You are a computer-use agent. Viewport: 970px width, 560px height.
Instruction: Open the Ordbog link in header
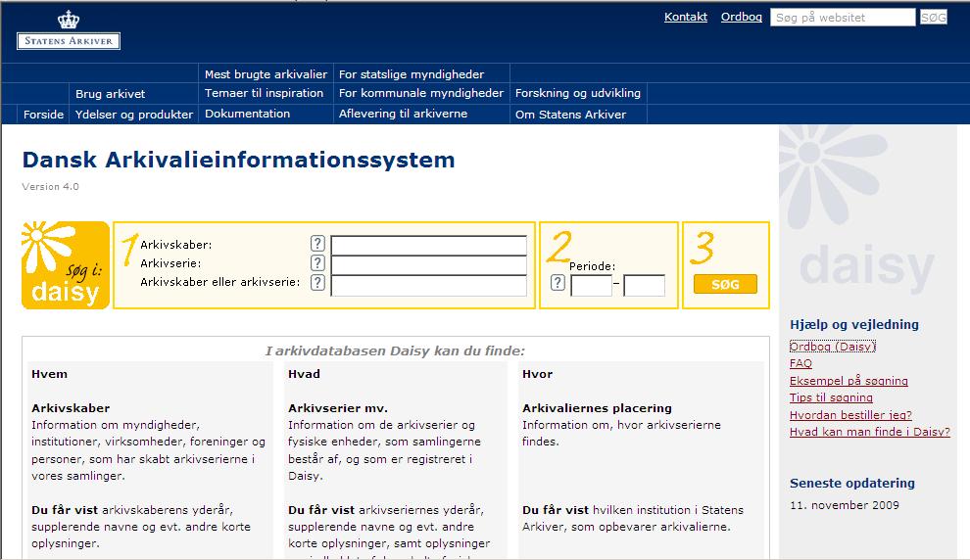(741, 17)
